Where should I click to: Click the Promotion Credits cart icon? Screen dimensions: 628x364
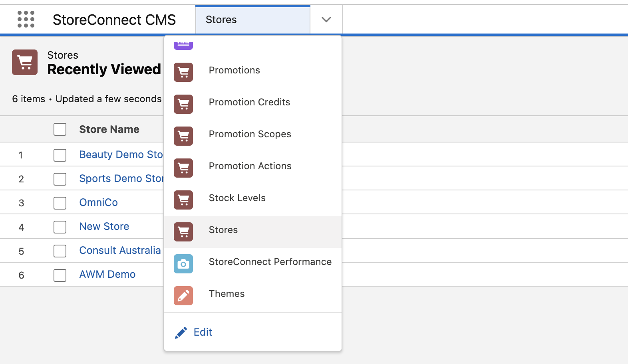pos(183,104)
